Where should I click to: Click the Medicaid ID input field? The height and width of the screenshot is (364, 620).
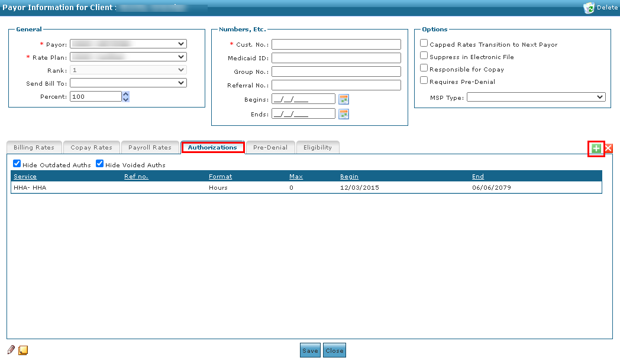[336, 58]
